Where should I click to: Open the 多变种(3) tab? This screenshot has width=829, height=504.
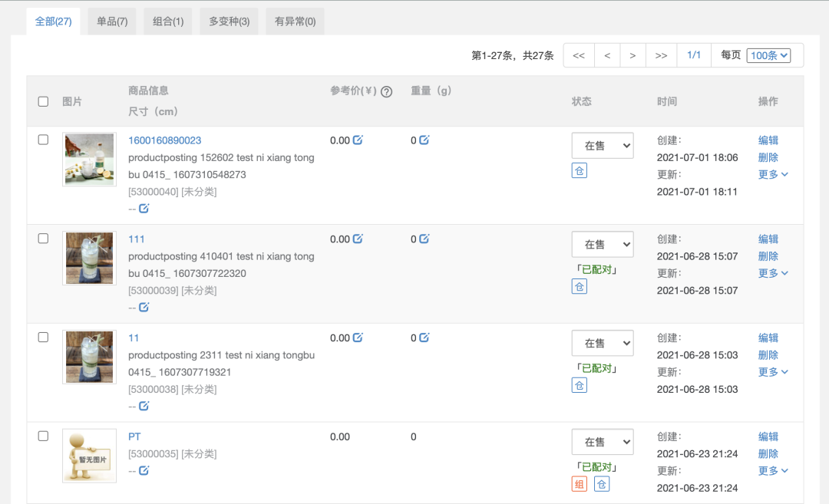tap(229, 21)
